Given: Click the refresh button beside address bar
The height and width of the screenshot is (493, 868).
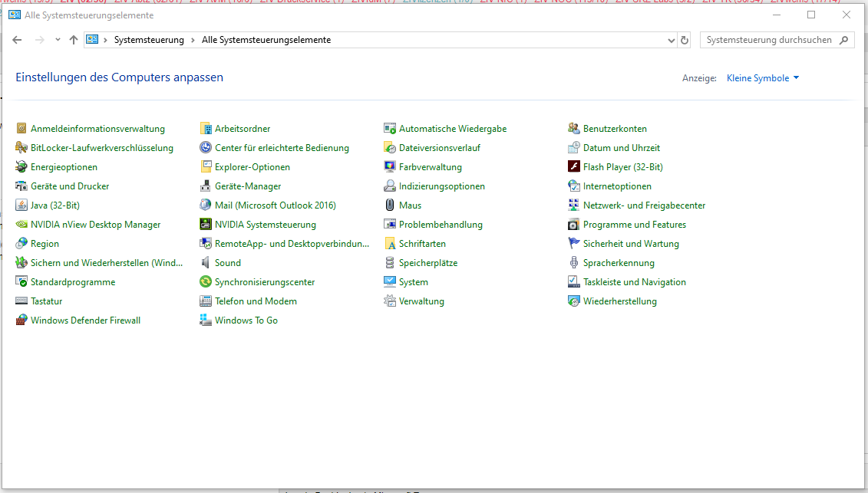Looking at the screenshot, I should point(685,40).
